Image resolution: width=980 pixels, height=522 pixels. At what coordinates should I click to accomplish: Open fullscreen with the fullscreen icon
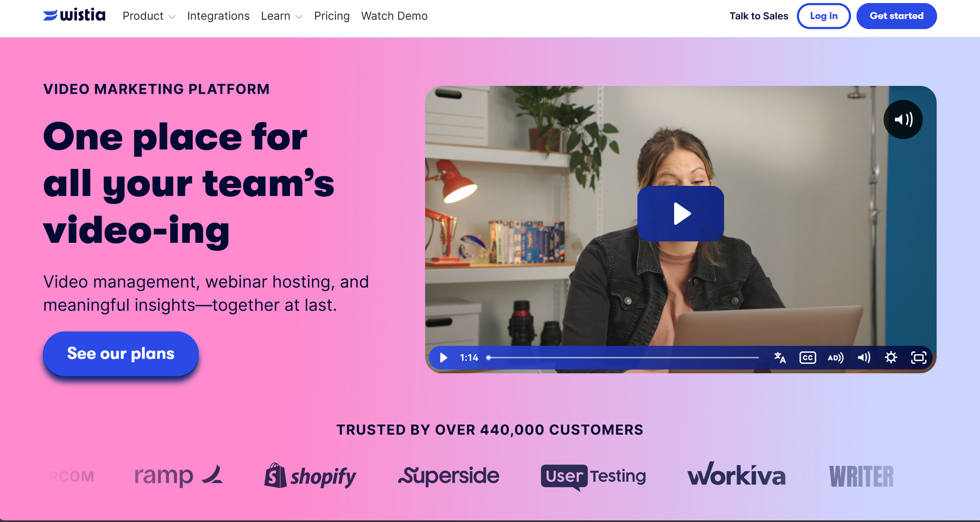pyautogui.click(x=919, y=357)
